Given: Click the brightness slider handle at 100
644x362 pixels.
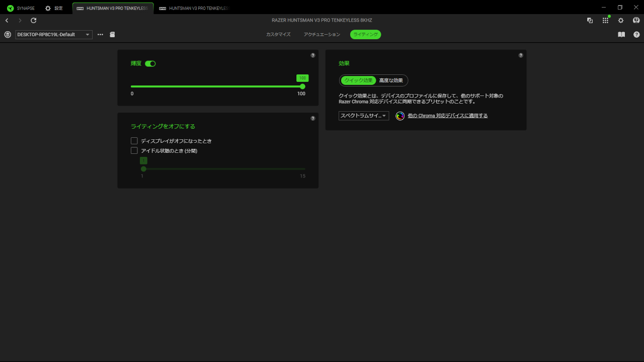Looking at the screenshot, I should [302, 86].
